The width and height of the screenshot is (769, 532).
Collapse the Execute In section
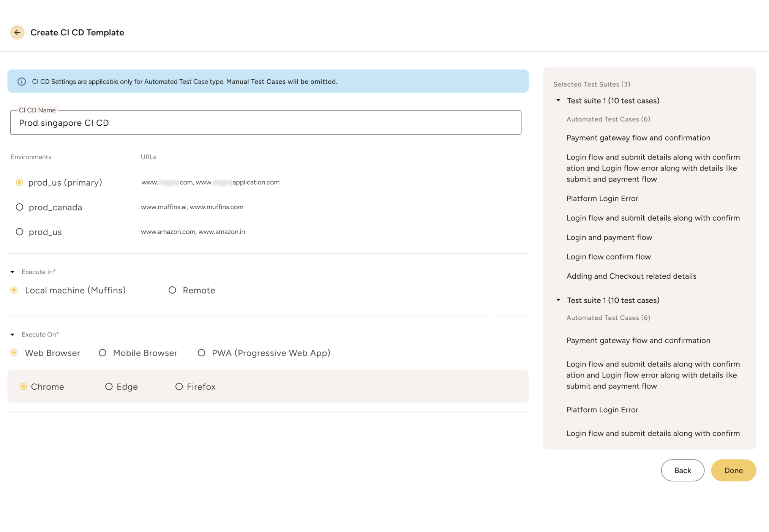tap(13, 271)
